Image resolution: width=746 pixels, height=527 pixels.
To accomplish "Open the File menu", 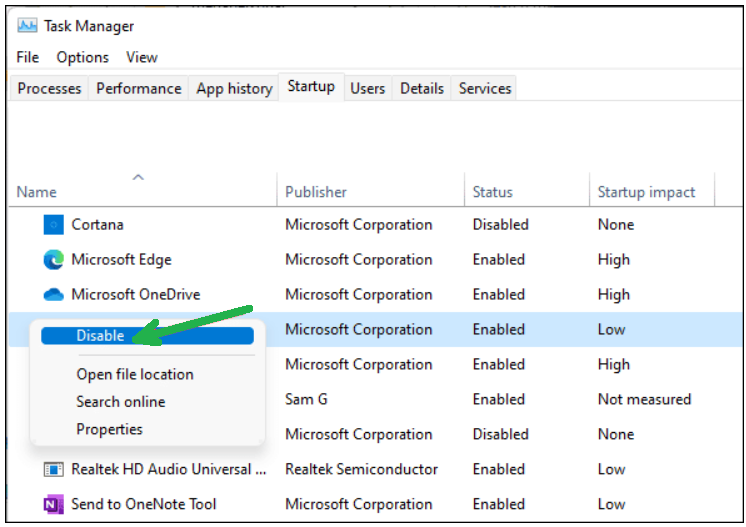I will [x=27, y=57].
